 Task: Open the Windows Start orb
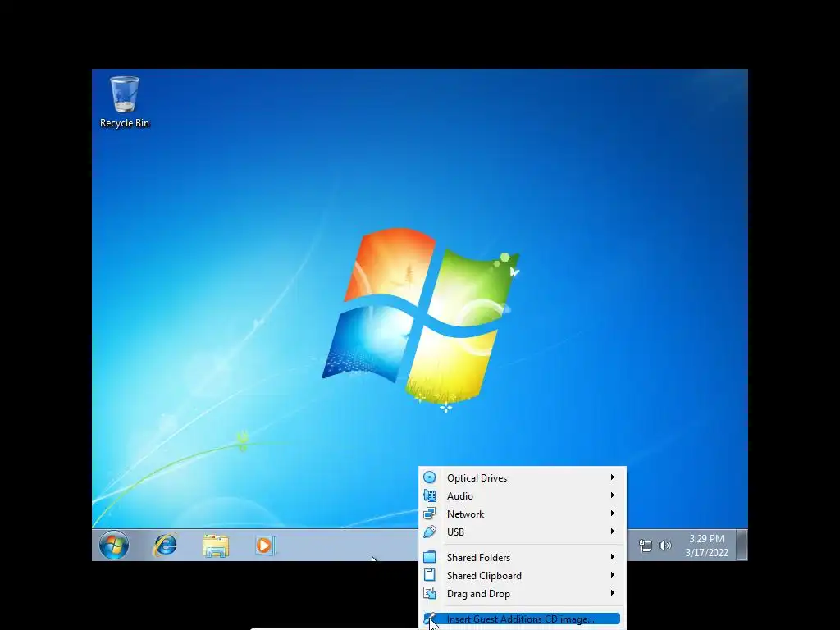[x=114, y=546]
